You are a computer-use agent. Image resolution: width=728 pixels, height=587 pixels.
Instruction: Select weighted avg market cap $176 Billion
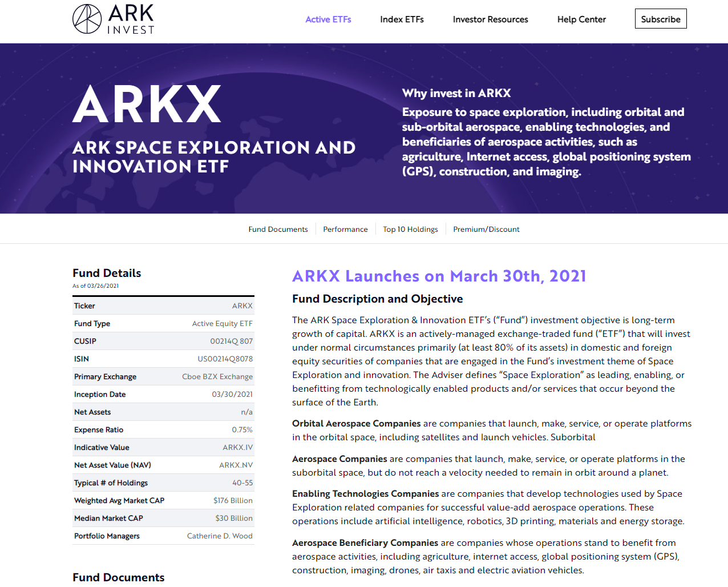pyautogui.click(x=233, y=501)
